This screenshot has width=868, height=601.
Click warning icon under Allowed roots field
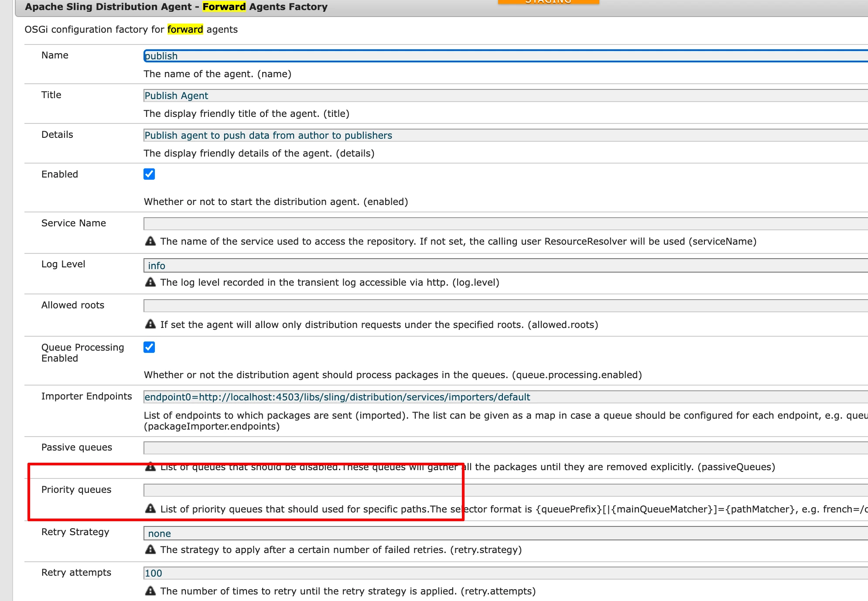[x=150, y=324]
